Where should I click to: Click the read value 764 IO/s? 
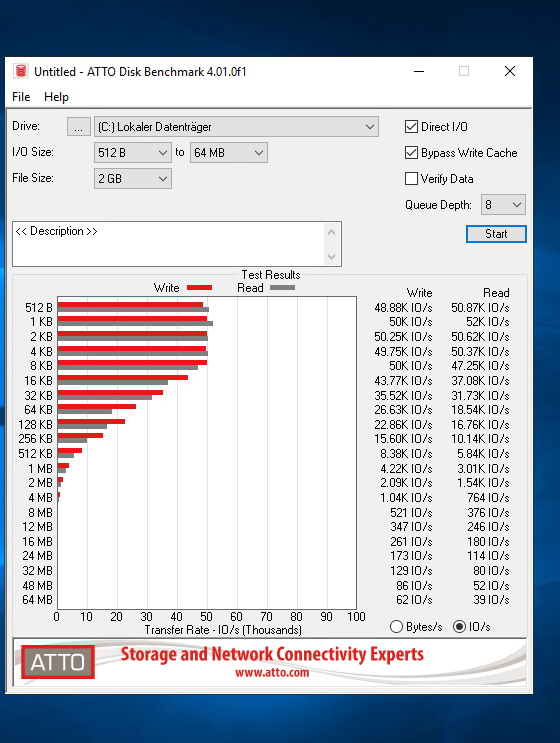pos(488,498)
